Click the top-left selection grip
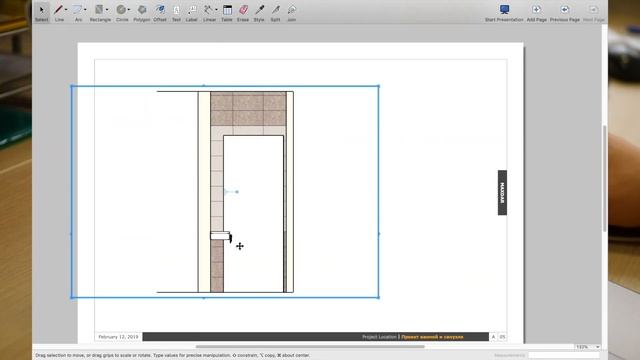Viewport: 640px width, 360px height. coord(72,86)
